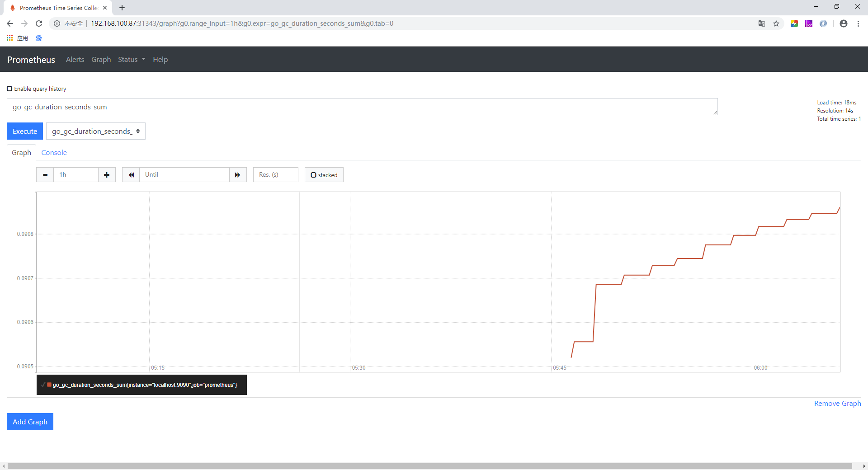This screenshot has height=470, width=868.
Task: Click the purple extension icon
Action: 809,23
